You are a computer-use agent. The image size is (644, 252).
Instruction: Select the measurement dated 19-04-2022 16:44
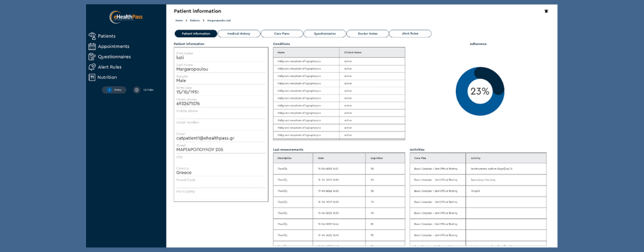(339, 224)
